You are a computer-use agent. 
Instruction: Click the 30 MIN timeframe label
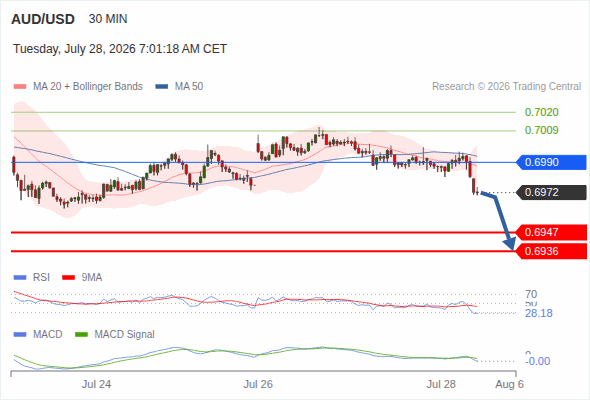pos(108,19)
